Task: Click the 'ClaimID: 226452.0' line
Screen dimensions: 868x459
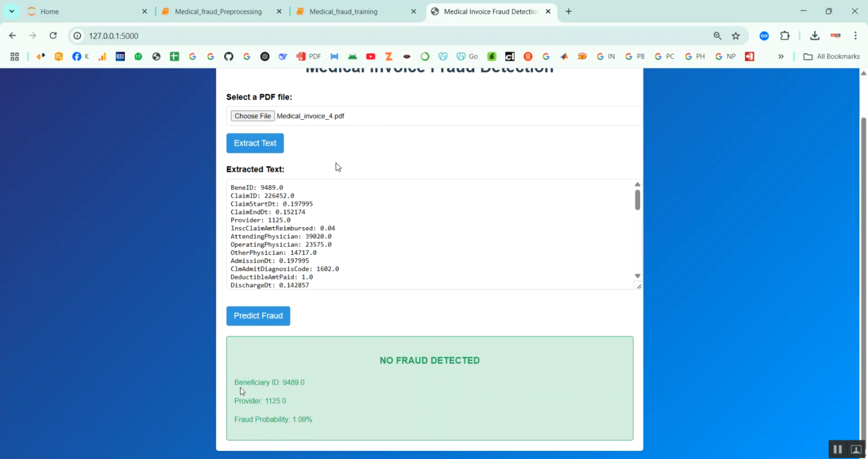Action: 262,196
